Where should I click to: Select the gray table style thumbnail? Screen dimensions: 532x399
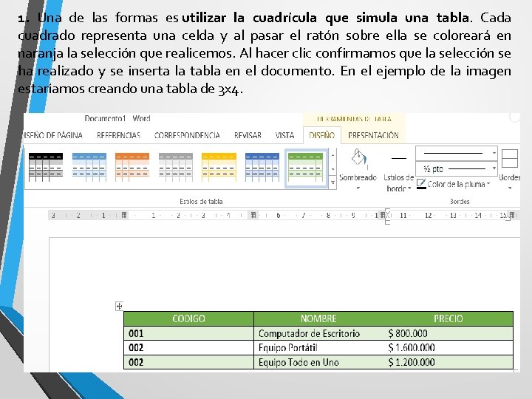(176, 167)
